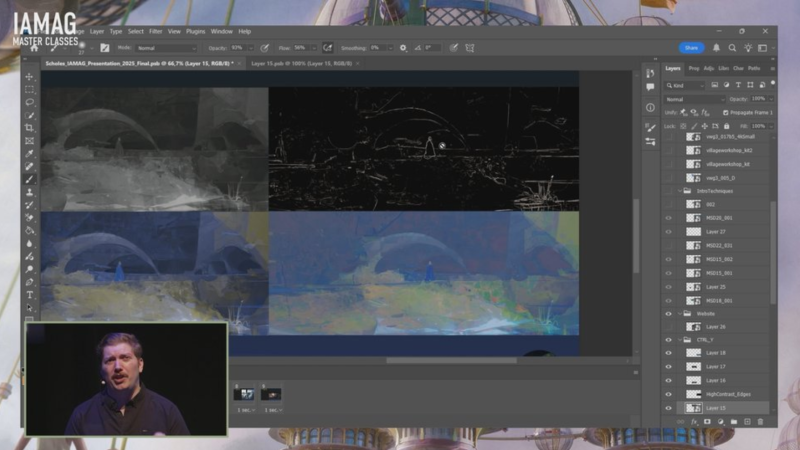Select the Crop tool
The image size is (800, 450).
29,128
